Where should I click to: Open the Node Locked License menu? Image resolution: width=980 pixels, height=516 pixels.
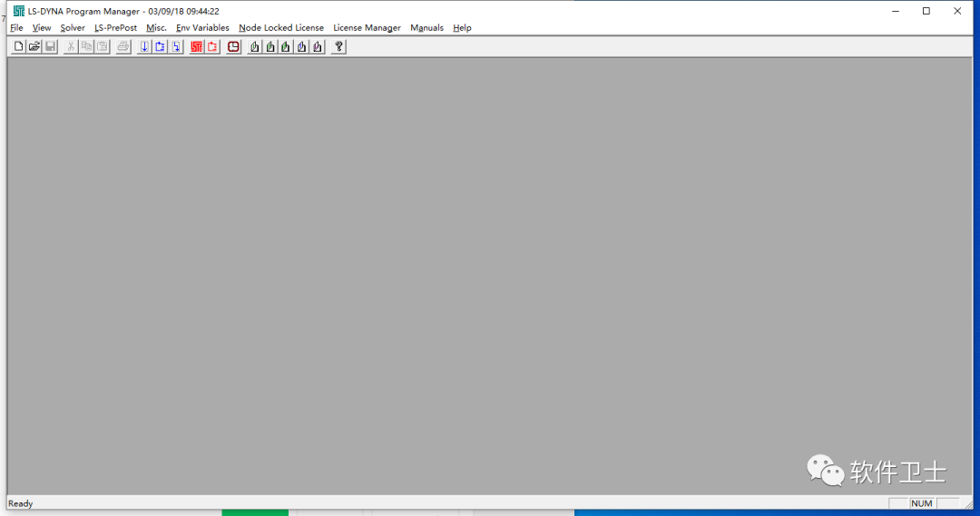281,27
